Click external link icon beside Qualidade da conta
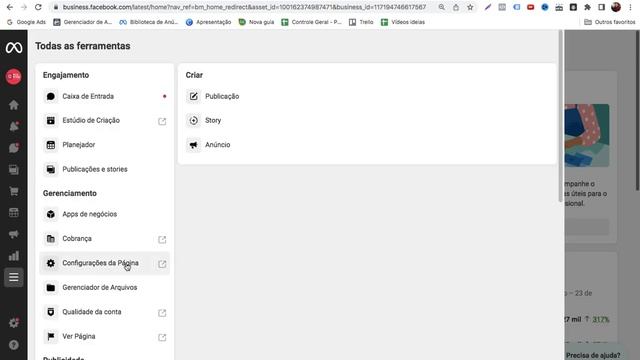 tap(162, 313)
